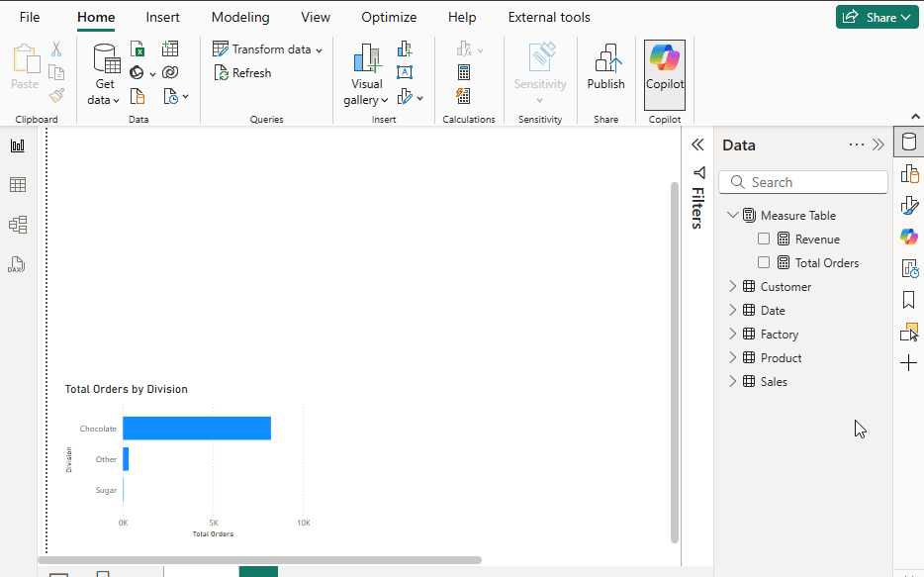Tick the Revenue measure checkbox

coord(764,239)
